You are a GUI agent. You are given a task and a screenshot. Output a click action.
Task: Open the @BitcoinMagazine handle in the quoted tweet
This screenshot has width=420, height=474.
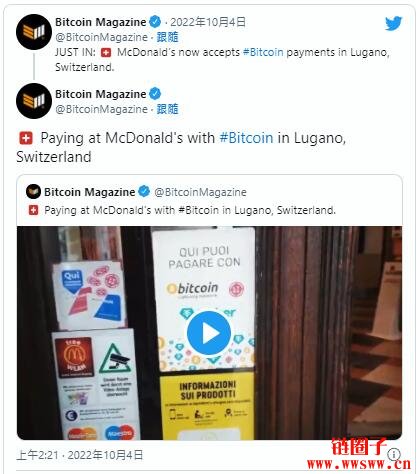[x=200, y=192]
